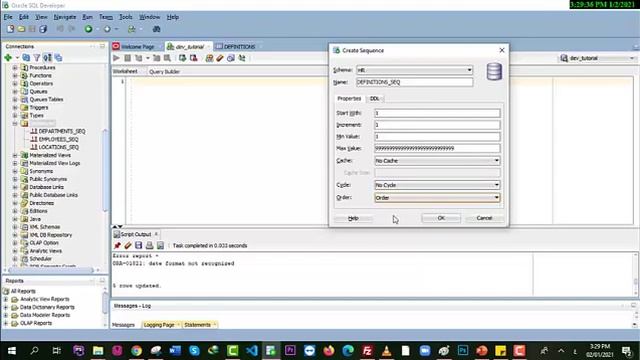Screen dimensions: 640x360
Task: Open FileZilla from the taskbar
Action: (367, 351)
